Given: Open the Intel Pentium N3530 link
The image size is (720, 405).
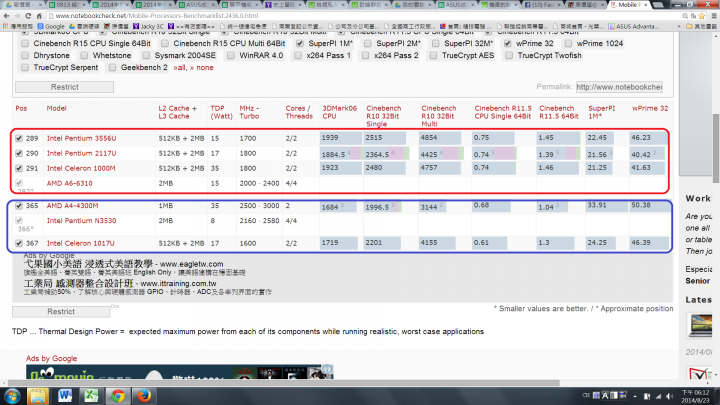Looking at the screenshot, I should [x=81, y=221].
